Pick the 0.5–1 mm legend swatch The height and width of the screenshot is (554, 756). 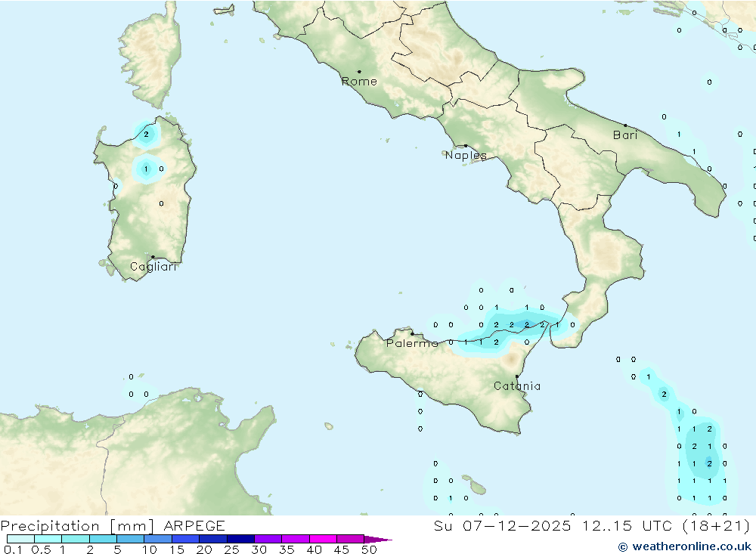point(48,539)
